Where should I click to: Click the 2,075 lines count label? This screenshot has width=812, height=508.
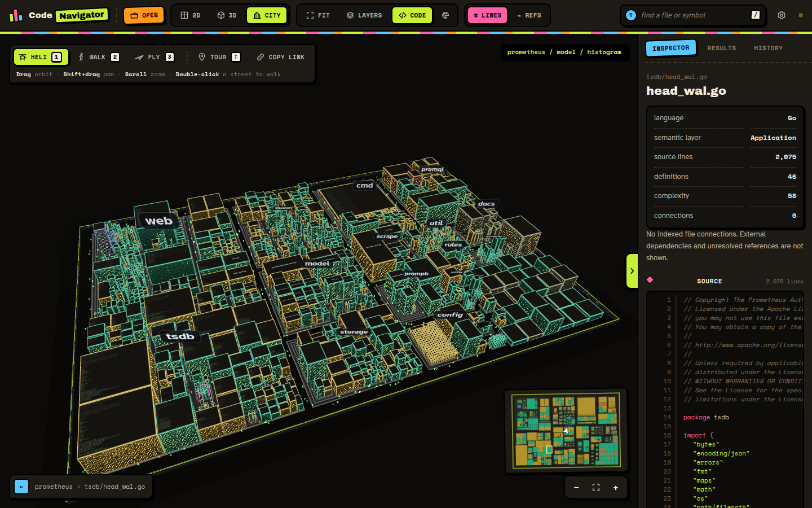click(x=785, y=281)
